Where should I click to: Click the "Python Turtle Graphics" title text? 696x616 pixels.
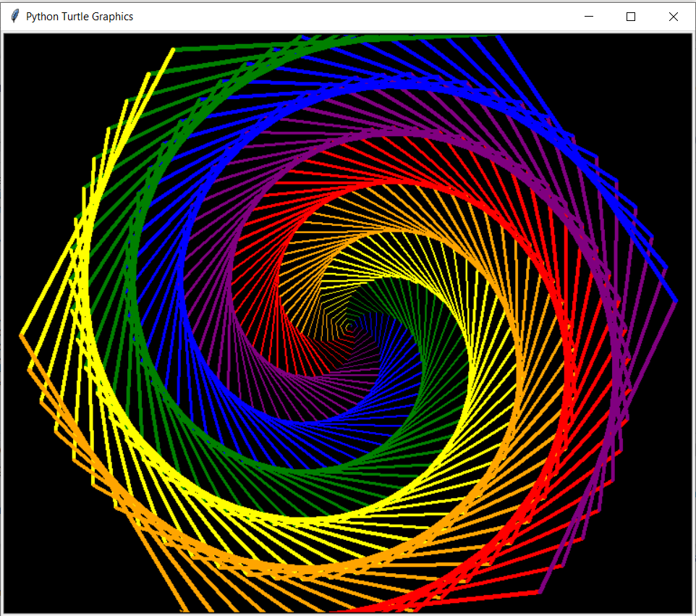80,17
